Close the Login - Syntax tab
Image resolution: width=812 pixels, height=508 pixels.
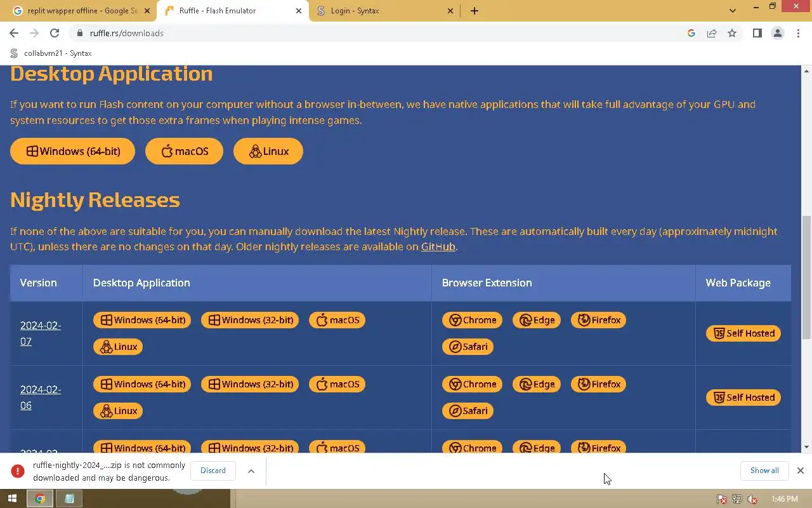[x=450, y=11]
